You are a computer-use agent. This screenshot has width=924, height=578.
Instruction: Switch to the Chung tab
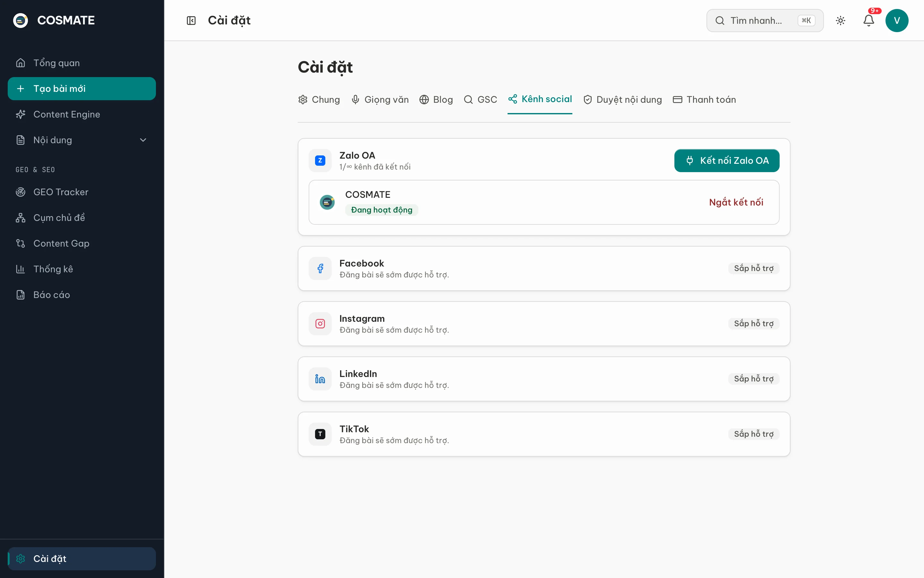[x=319, y=100]
